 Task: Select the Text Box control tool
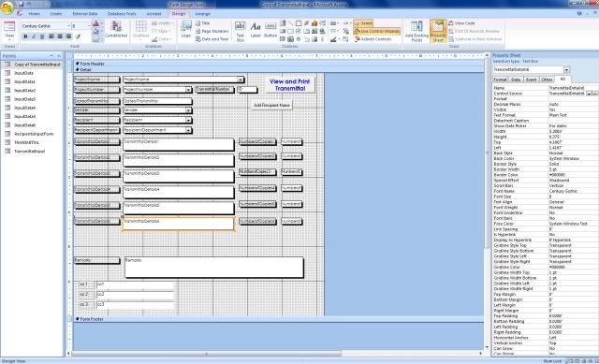[240, 31]
